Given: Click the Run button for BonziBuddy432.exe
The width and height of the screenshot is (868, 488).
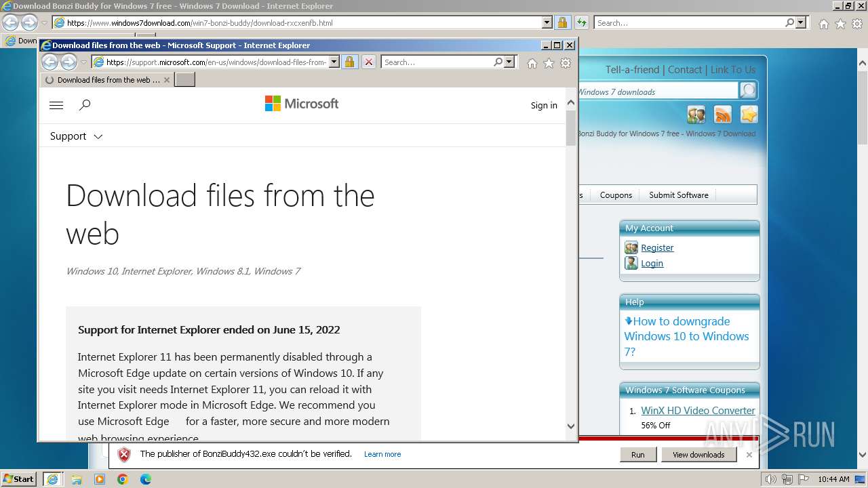Looking at the screenshot, I should (638, 455).
